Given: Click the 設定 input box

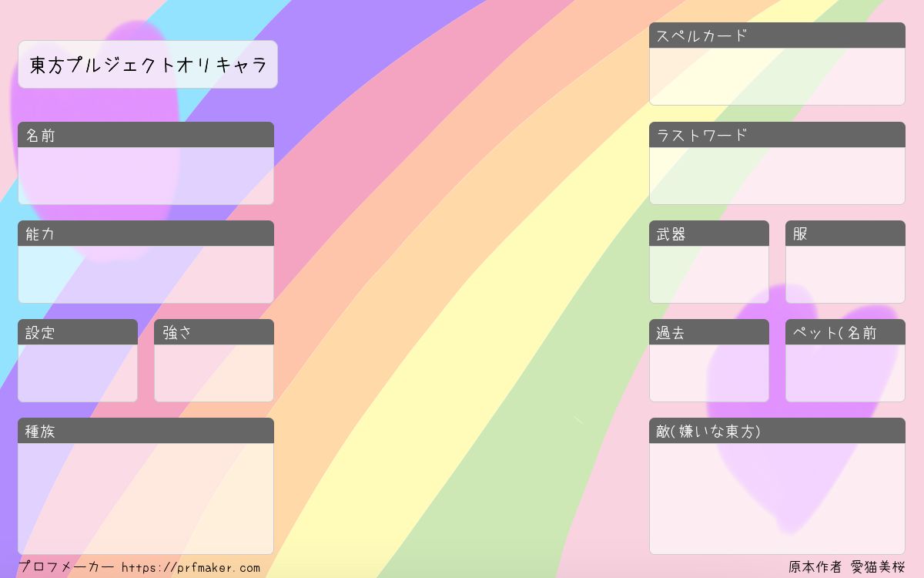Looking at the screenshot, I should click(78, 373).
